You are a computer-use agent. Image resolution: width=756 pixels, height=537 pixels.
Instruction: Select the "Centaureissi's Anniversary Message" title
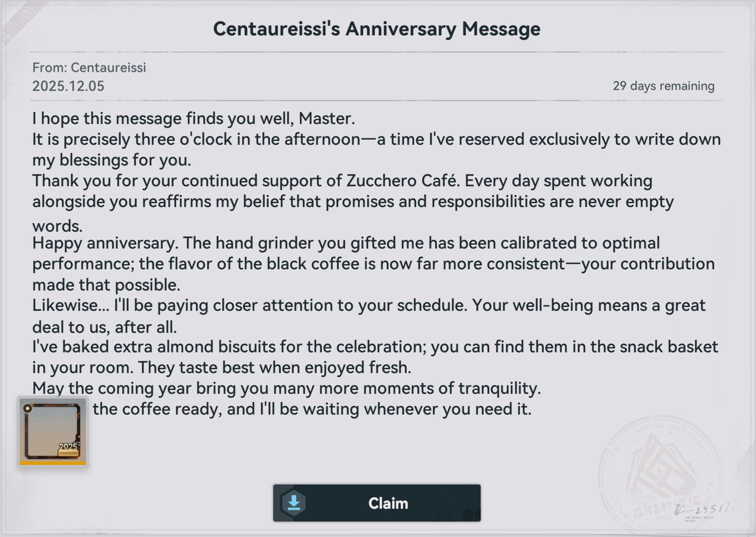tap(376, 29)
